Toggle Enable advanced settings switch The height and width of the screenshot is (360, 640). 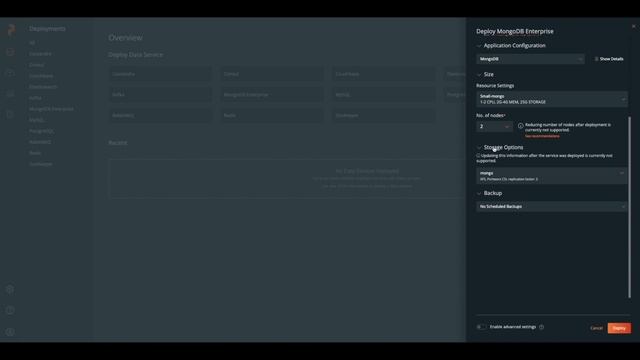click(x=482, y=327)
